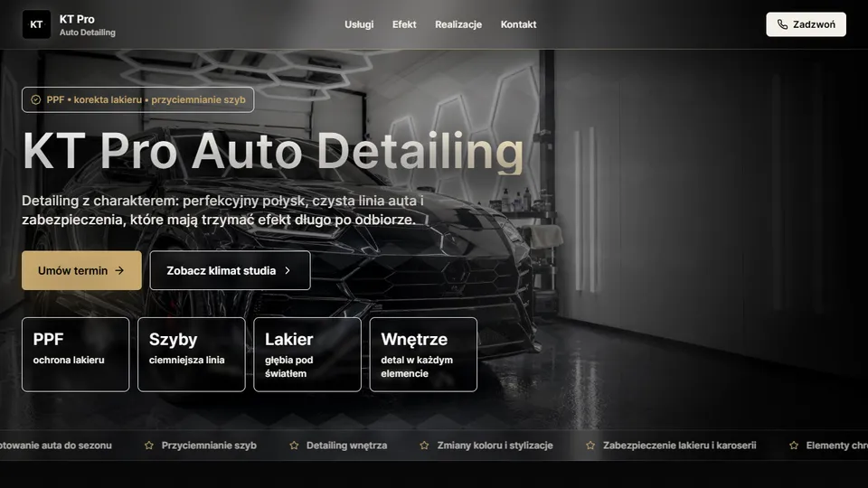Click star icon beside Zabezpieczenie lakieru i karoserii
This screenshot has height=488, width=868.
[x=590, y=446]
